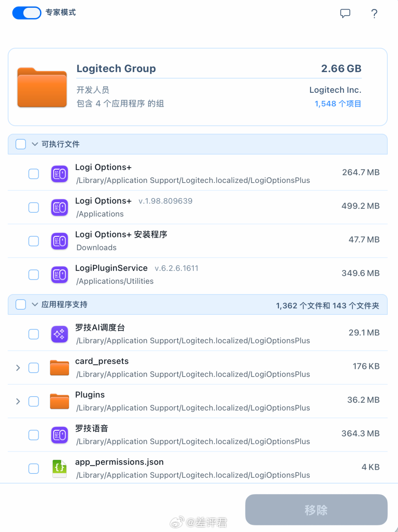Click the Plugins folder icon
Image resolution: width=398 pixels, height=532 pixels.
[59, 401]
